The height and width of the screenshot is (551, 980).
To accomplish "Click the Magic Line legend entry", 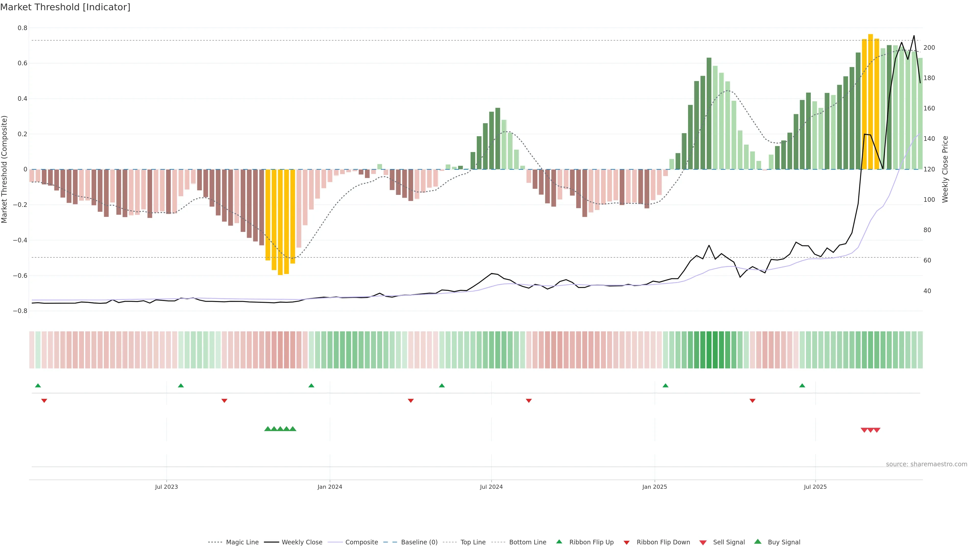I will point(242,542).
